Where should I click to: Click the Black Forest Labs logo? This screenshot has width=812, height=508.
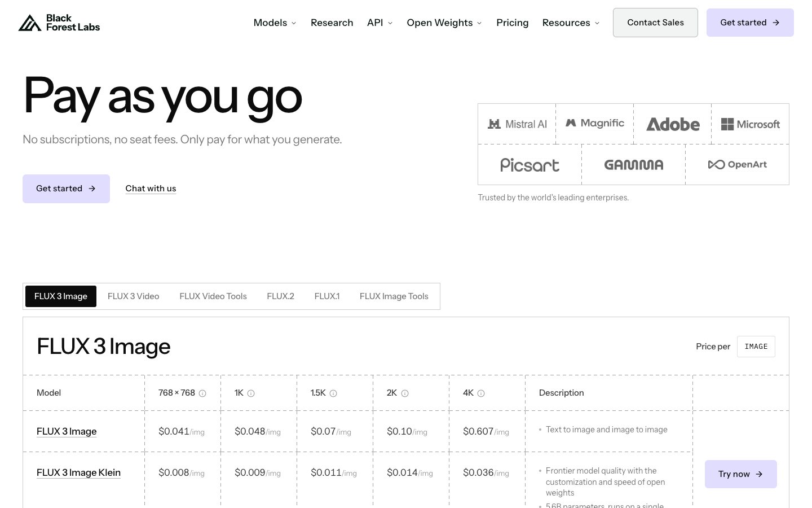pos(59,23)
